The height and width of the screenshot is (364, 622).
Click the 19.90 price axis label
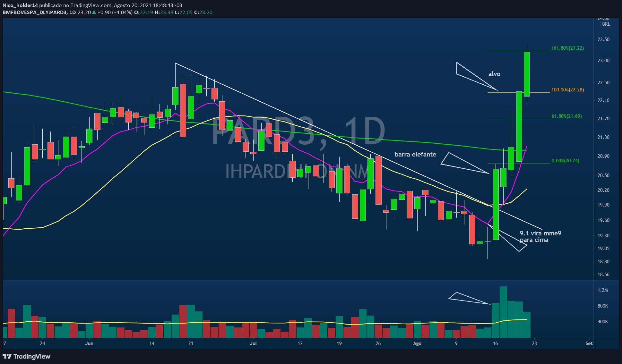click(603, 205)
